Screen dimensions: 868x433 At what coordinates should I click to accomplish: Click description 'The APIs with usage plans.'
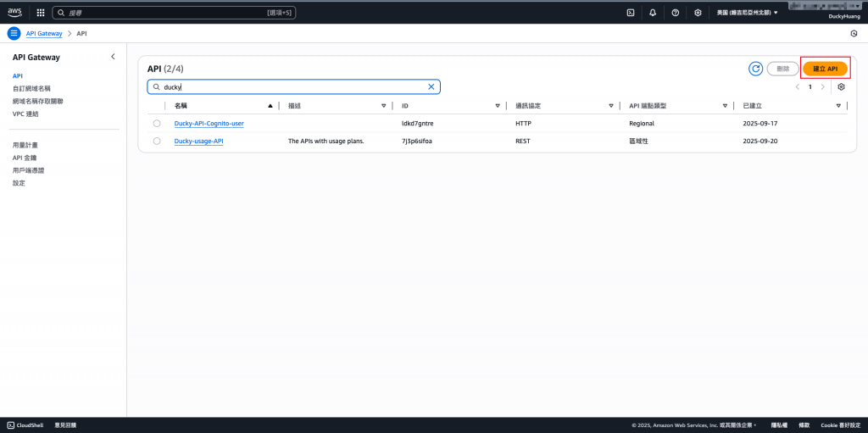pos(326,142)
